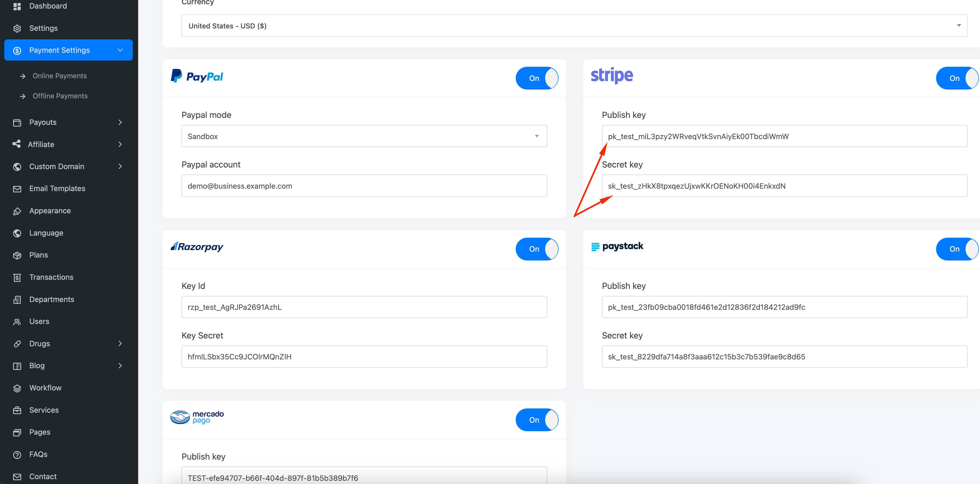Image resolution: width=980 pixels, height=484 pixels.
Task: Open the Departments menu item
Action: coord(52,299)
